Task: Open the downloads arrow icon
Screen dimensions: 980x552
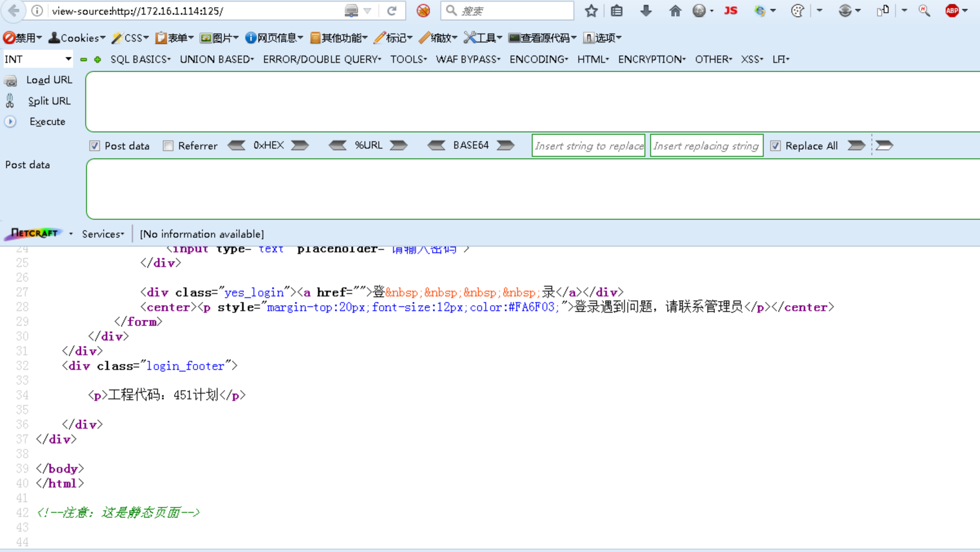Action: pos(645,11)
